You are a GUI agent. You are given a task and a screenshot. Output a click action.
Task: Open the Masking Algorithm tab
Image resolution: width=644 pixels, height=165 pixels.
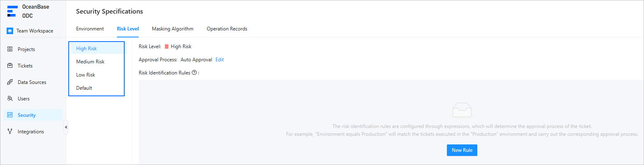click(x=172, y=29)
